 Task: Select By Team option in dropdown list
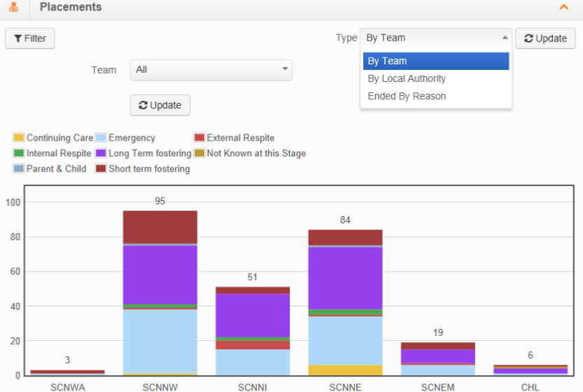(436, 61)
